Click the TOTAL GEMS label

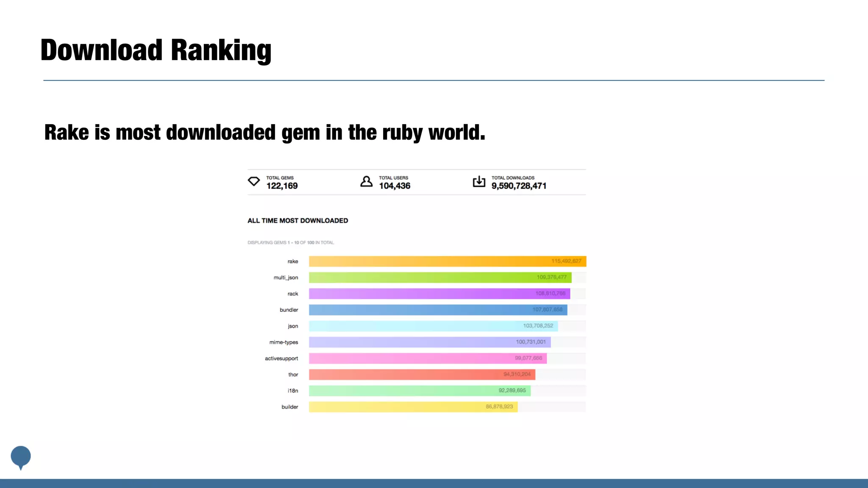[x=280, y=178]
